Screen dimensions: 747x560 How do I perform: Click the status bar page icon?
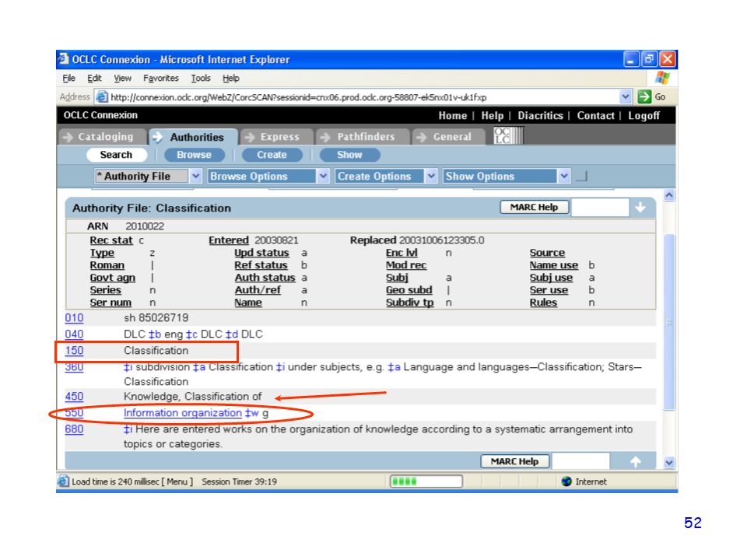coord(63,481)
